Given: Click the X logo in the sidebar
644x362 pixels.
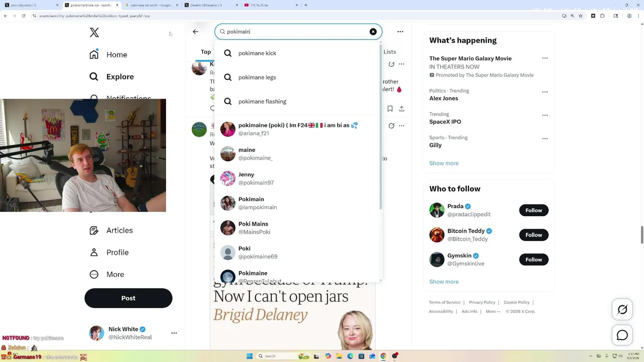Looking at the screenshot, I should (x=94, y=33).
